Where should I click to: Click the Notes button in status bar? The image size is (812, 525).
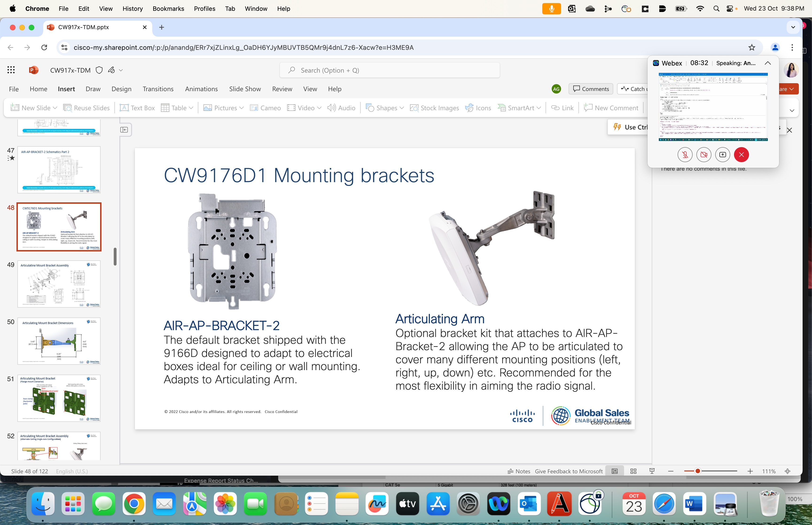[519, 471]
